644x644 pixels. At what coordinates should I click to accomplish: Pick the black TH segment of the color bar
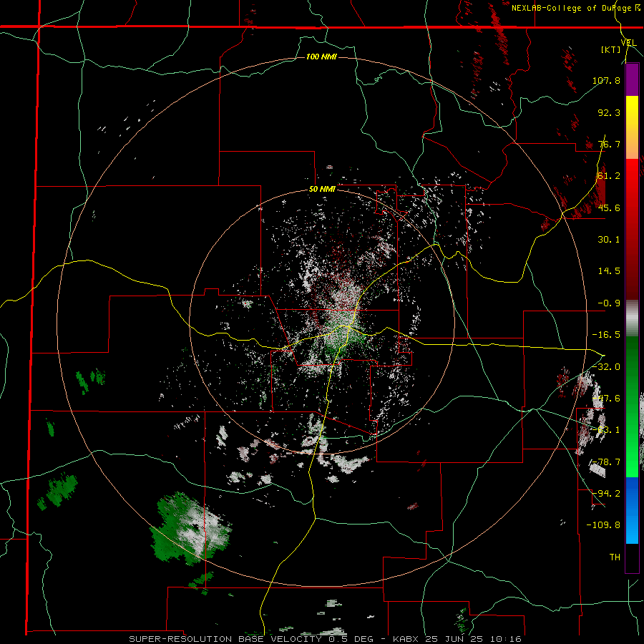coord(632,557)
